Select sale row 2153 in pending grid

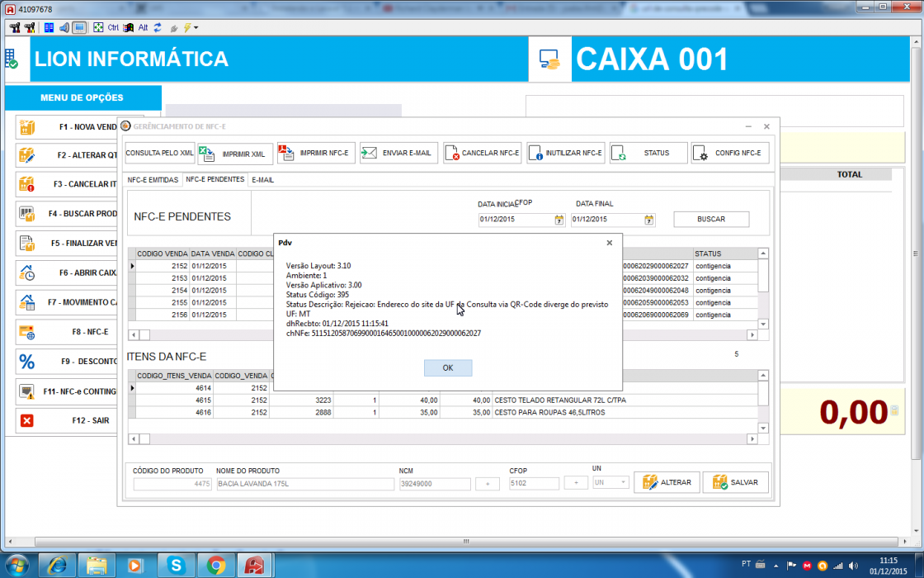443,277
